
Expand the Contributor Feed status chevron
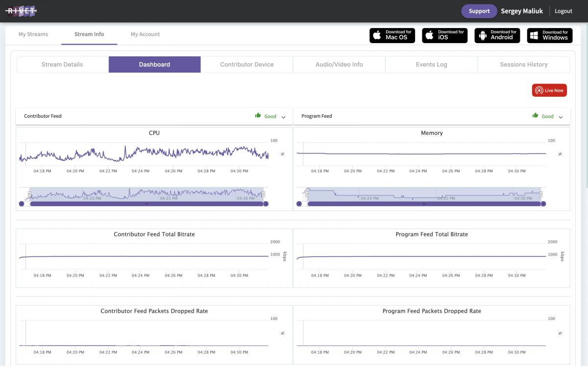[x=283, y=117]
